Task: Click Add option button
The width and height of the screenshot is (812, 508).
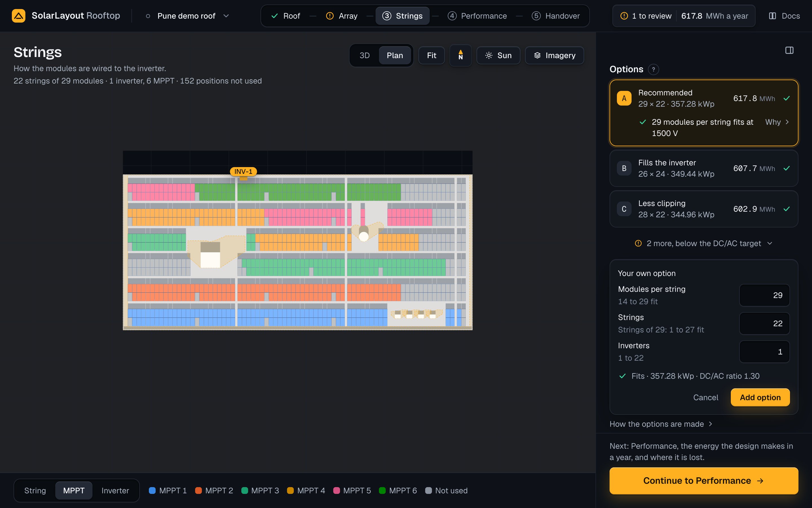Action: click(760, 397)
